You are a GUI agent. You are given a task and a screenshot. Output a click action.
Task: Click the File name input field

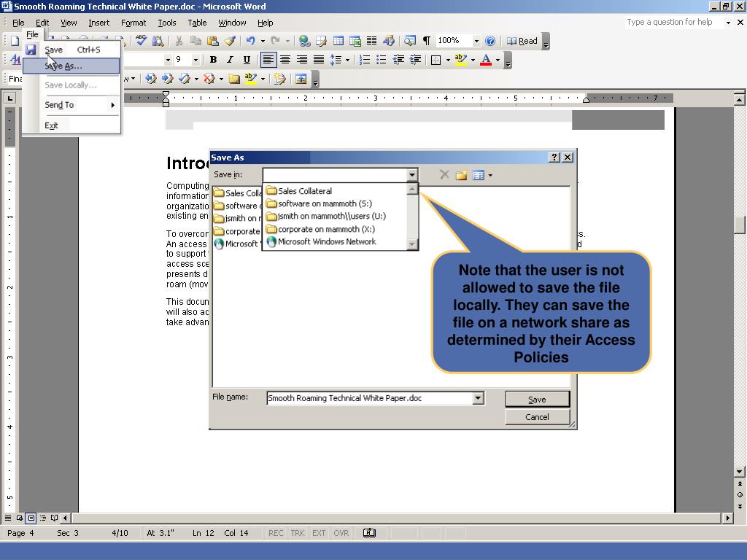pyautogui.click(x=370, y=398)
